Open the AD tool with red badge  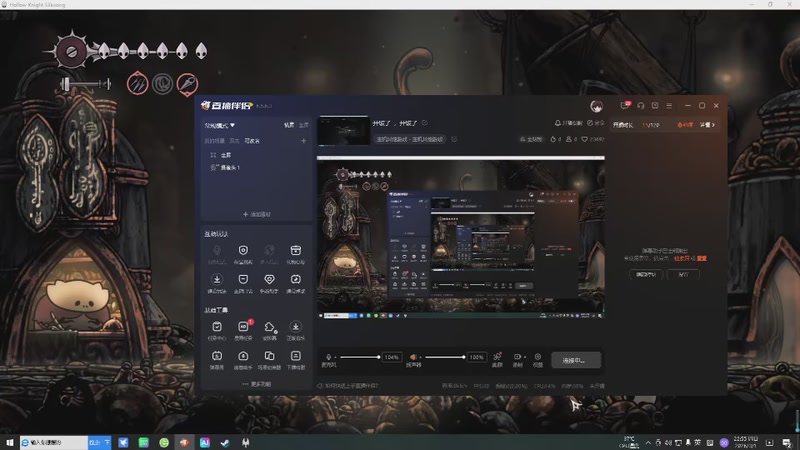point(243,327)
